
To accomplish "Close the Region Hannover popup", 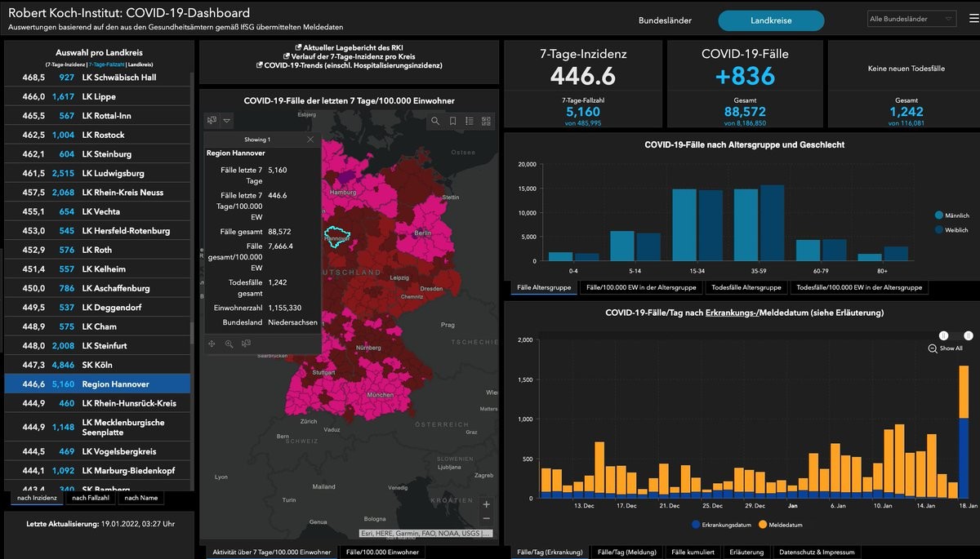I will tap(310, 140).
